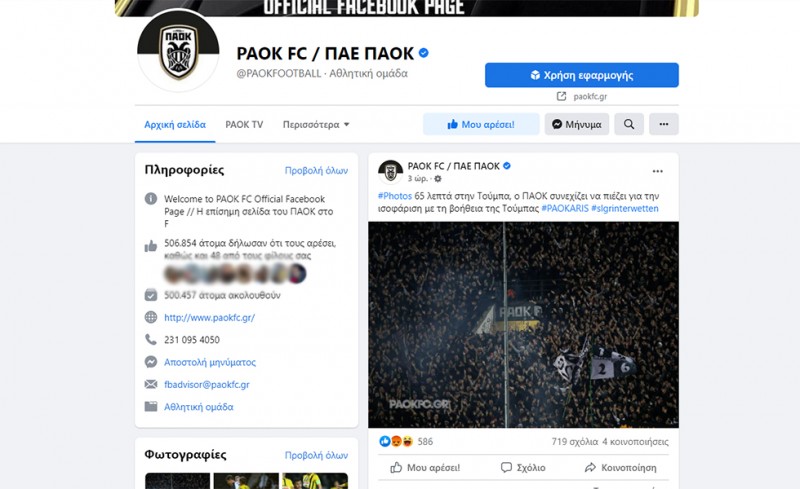Switch to the PAOK TV tab
The image size is (800, 489).
click(244, 125)
